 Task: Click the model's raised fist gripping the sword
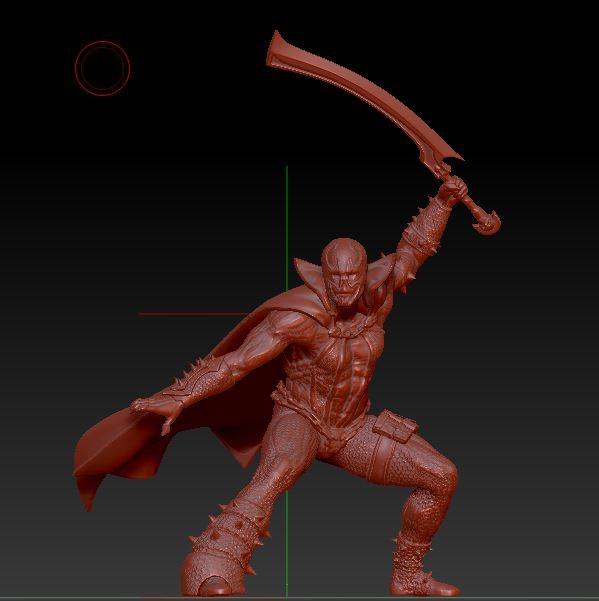tap(453, 189)
